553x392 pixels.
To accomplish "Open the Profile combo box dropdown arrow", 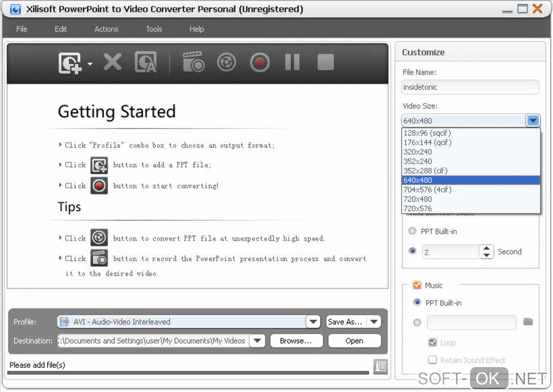I will (x=313, y=322).
